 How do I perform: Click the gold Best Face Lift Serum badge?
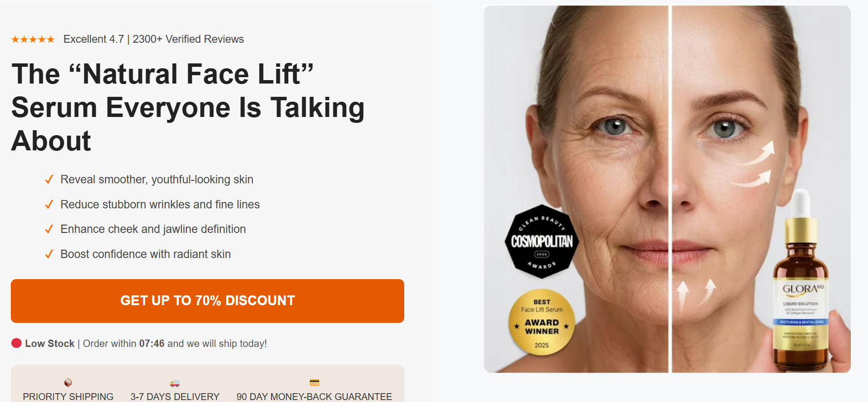(x=542, y=322)
